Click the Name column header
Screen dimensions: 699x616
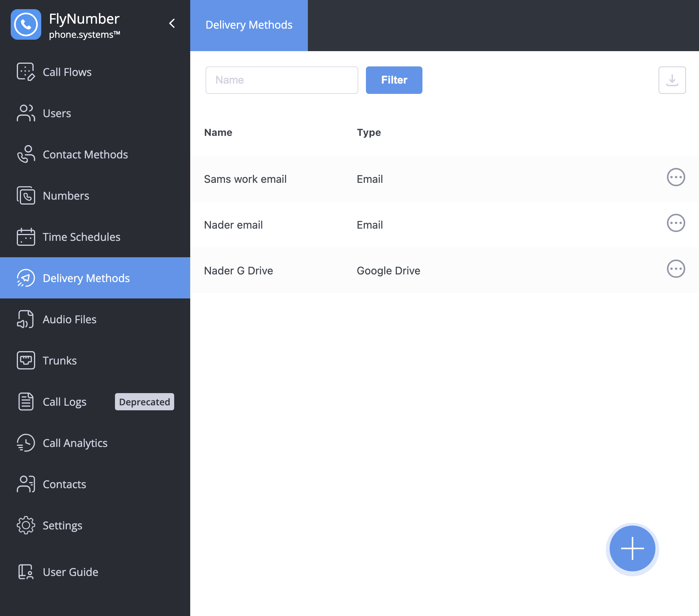[218, 132]
